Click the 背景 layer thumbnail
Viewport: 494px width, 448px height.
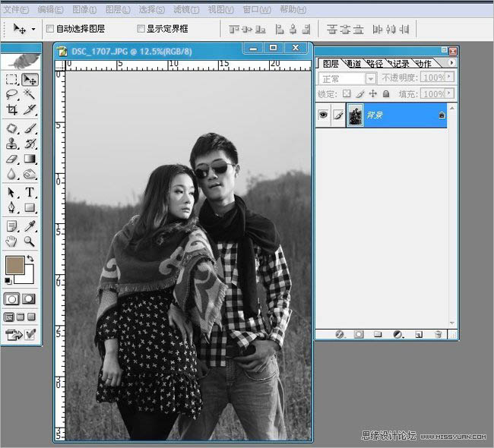(355, 115)
